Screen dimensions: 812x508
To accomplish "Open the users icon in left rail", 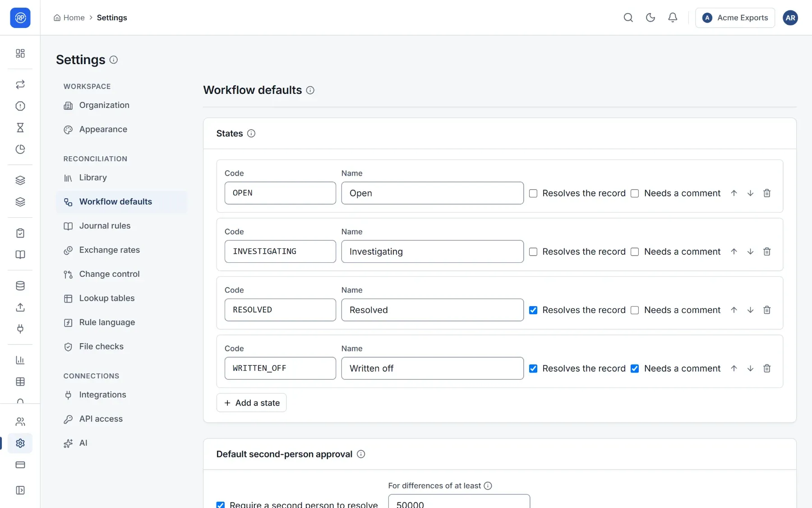I will 20,421.
